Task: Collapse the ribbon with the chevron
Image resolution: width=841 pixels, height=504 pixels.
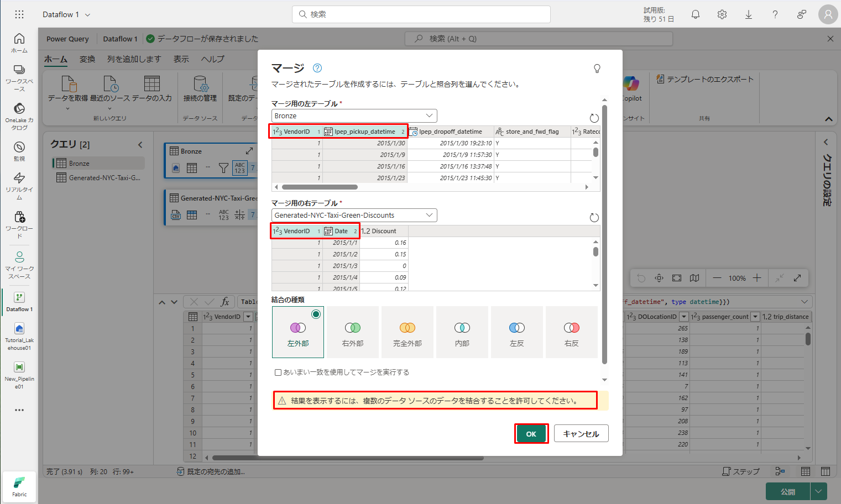Action: [829, 119]
